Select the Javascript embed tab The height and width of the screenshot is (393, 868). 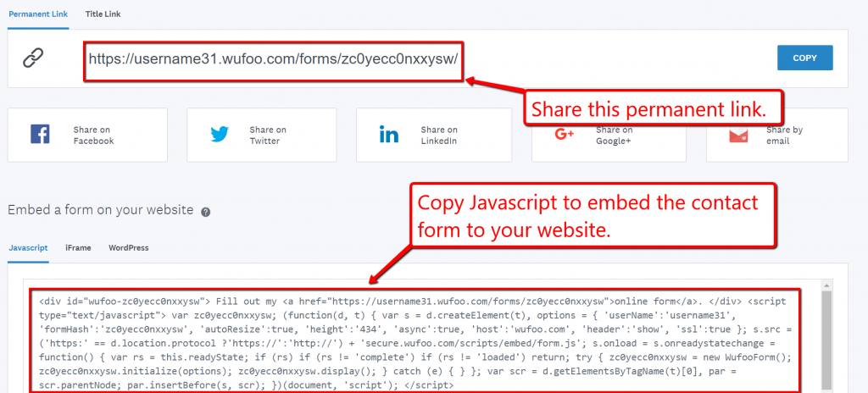tap(28, 248)
